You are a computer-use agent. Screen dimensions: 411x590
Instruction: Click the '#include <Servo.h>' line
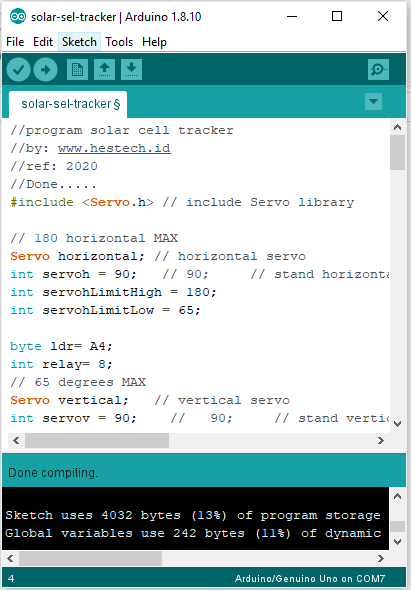coord(182,202)
